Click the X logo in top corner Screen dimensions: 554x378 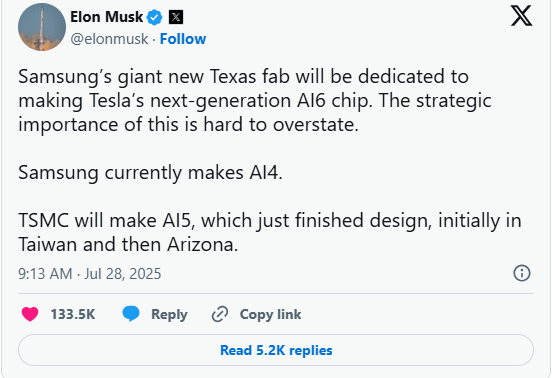coord(521,16)
